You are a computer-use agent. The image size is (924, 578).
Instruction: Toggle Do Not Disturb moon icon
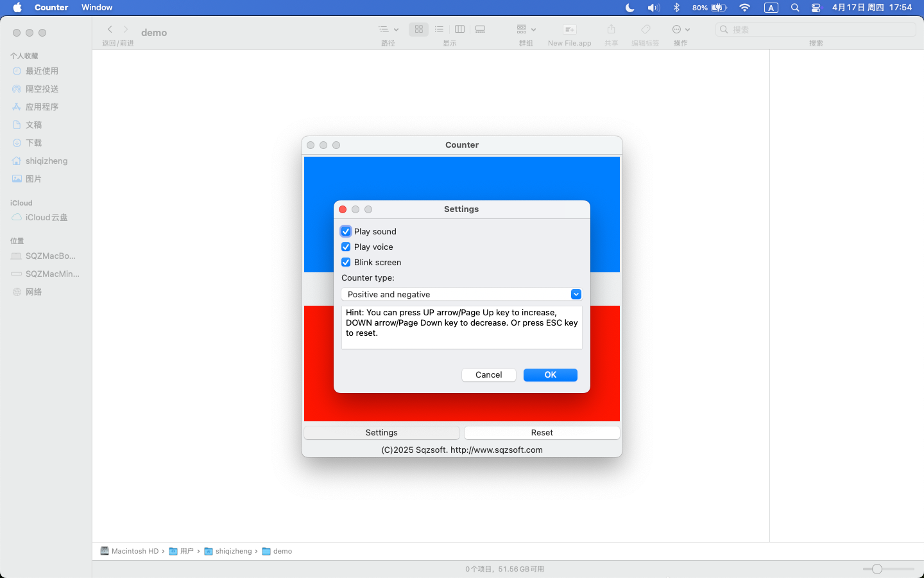[630, 8]
